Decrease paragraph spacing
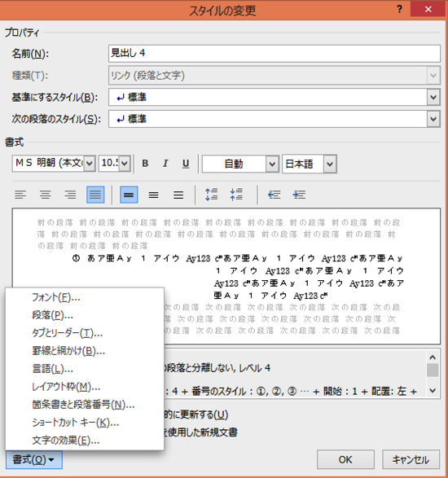Viewport: 448px width, 478px height. tap(236, 195)
